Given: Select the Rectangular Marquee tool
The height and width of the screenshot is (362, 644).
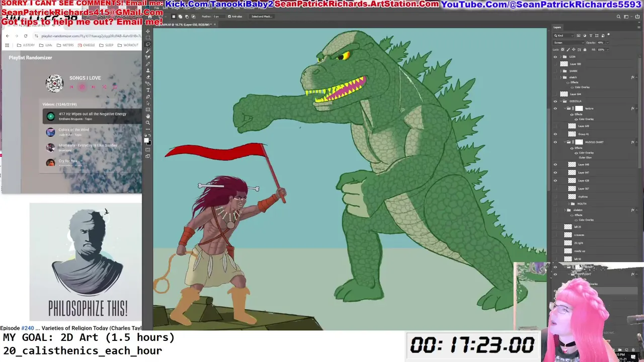Looking at the screenshot, I should [148, 38].
